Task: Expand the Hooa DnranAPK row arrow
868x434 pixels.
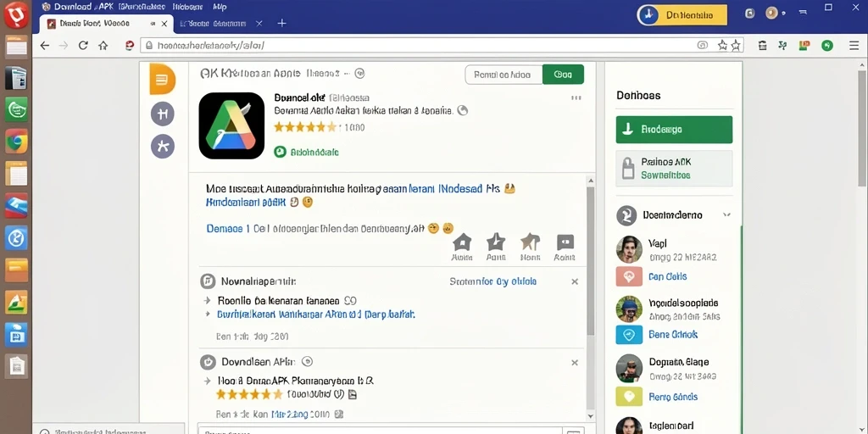Action: (208, 381)
